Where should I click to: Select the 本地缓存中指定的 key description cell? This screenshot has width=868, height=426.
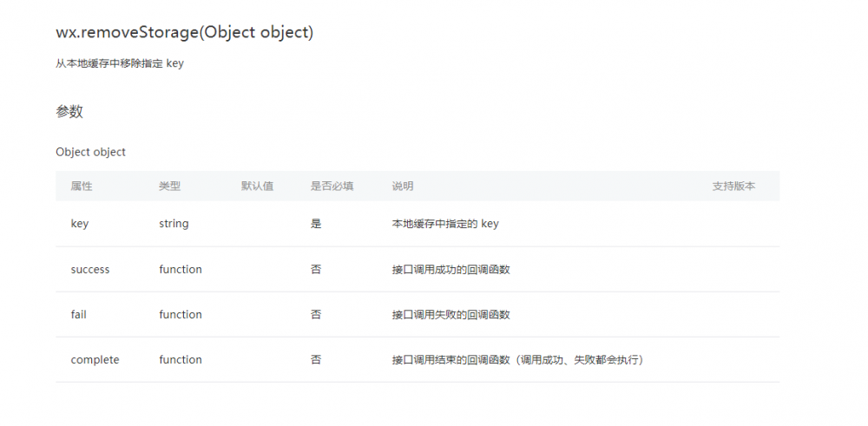[445, 224]
